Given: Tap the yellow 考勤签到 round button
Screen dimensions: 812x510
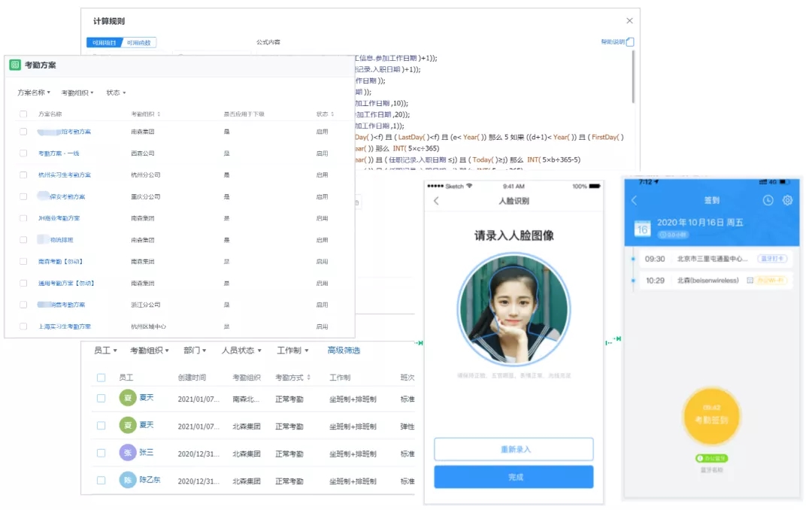Looking at the screenshot, I should (x=711, y=416).
